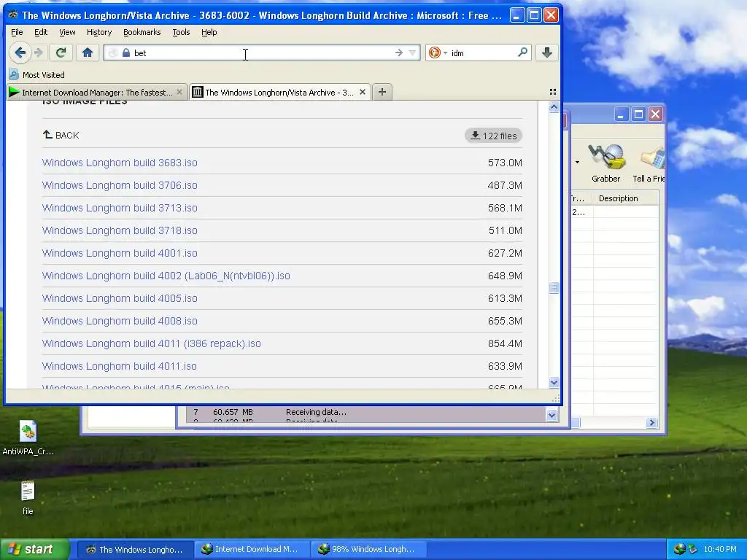747x560 pixels.
Task: Click Windows Longhorn taskbar button
Action: pyautogui.click(x=135, y=550)
